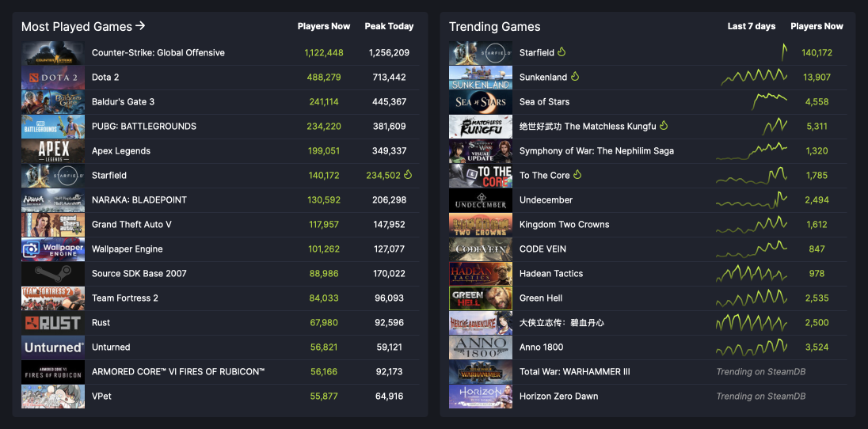The height and width of the screenshot is (429, 868).
Task: Click the fire icon next to To The Core
Action: (x=577, y=175)
